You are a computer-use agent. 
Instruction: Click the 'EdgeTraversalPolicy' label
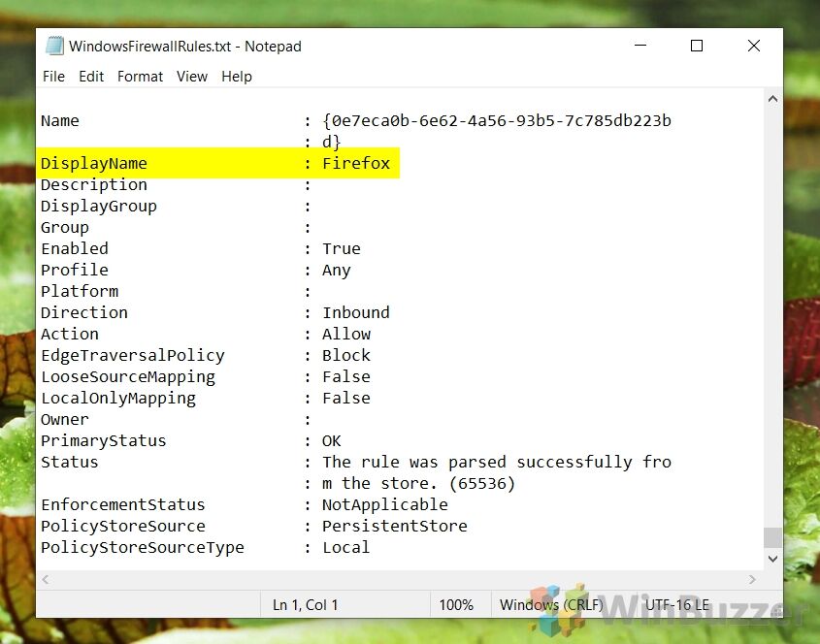pos(133,355)
